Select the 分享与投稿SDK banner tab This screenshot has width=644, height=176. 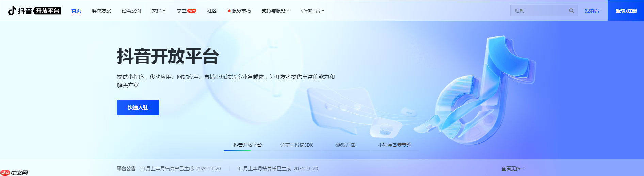click(296, 145)
